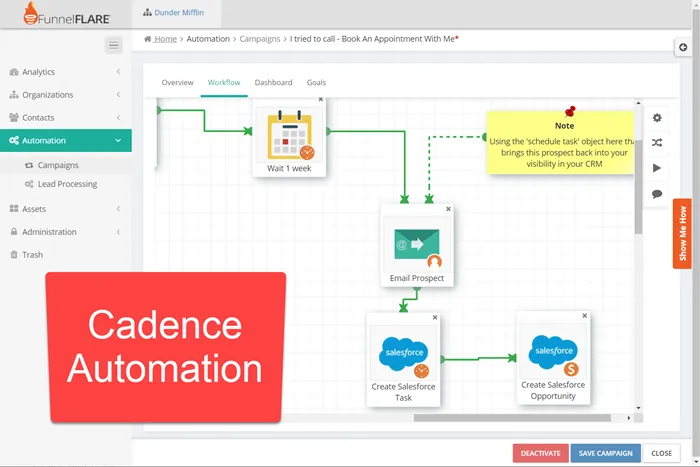Image resolution: width=700 pixels, height=467 pixels.
Task: Open the comment bubble icon
Action: tap(657, 194)
